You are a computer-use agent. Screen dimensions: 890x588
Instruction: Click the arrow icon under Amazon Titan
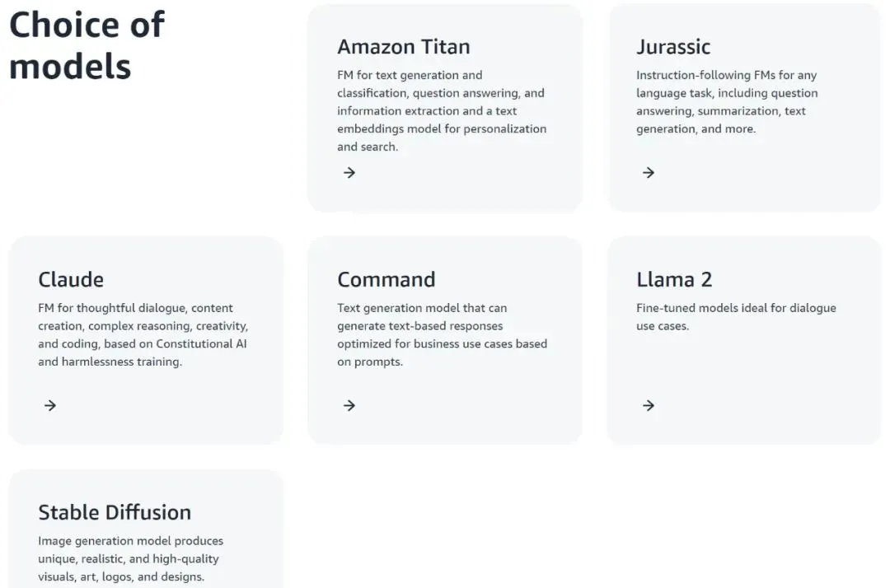349,172
